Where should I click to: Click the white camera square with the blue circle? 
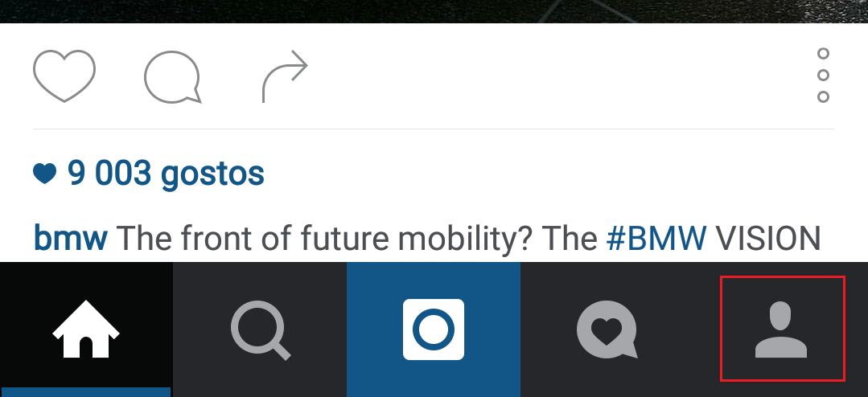pos(434,329)
